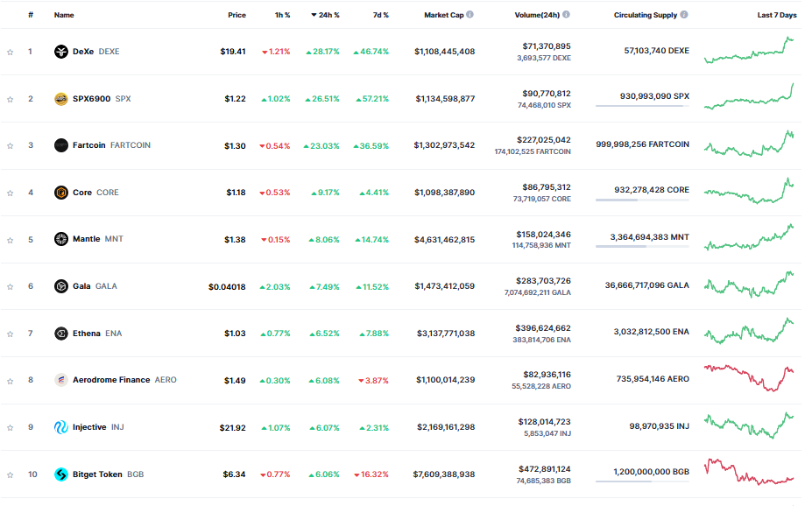Click DeXe volume $71,370,895

547,46
